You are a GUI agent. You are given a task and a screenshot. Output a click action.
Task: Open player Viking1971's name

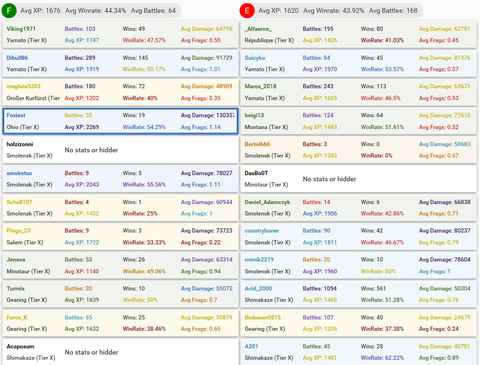(21, 29)
